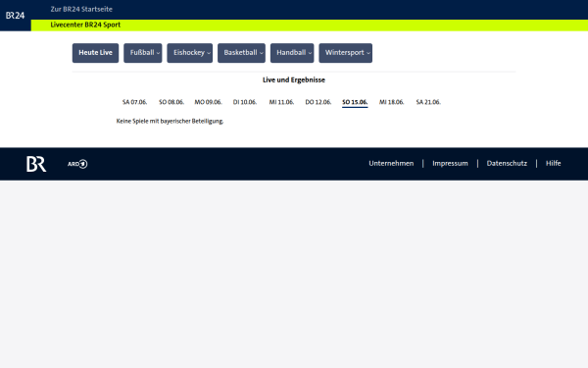Screen dimensions: 588x368
Task: Open Livecenter BR24 Sport link
Action: (85, 25)
